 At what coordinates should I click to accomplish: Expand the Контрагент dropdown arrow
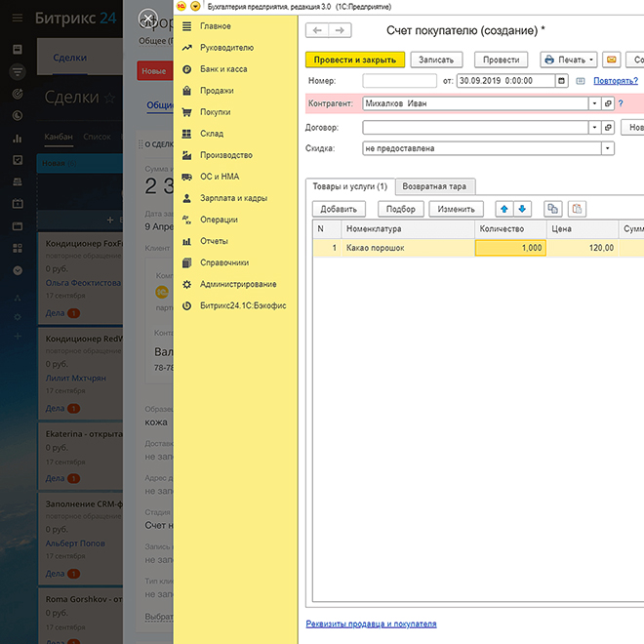point(594,103)
